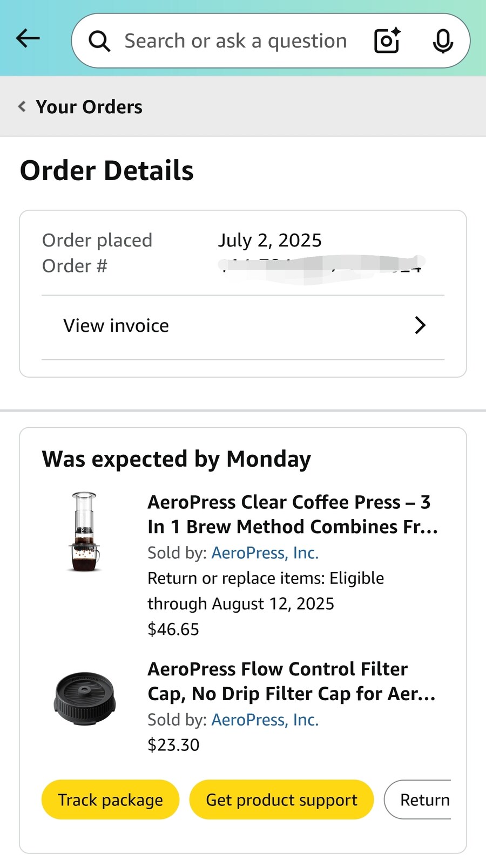The width and height of the screenshot is (486, 868).
Task: Expand View invoice using right chevron
Action: coord(420,325)
